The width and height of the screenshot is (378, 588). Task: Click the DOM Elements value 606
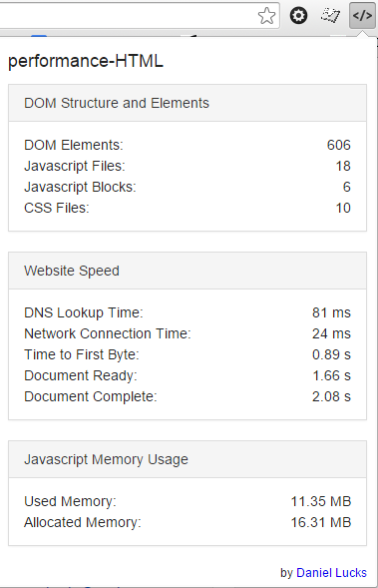pyautogui.click(x=339, y=145)
